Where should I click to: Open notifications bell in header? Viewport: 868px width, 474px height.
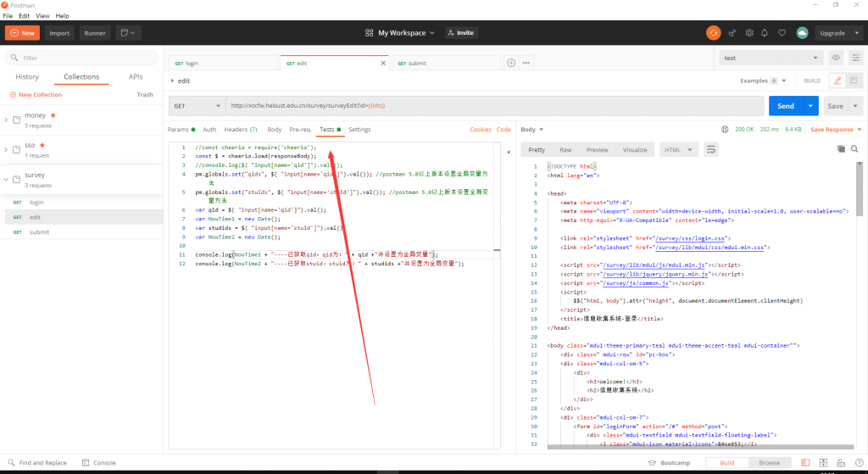click(766, 33)
